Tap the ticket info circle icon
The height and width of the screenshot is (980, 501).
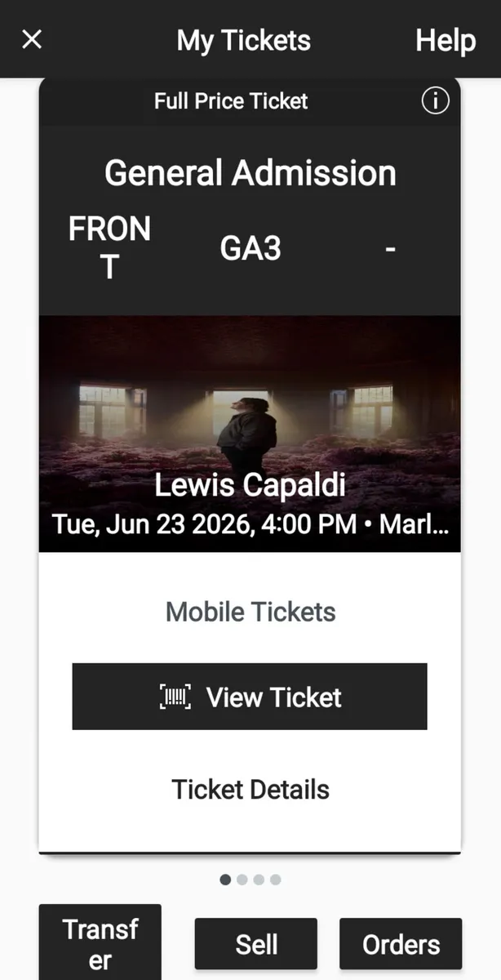coord(435,101)
